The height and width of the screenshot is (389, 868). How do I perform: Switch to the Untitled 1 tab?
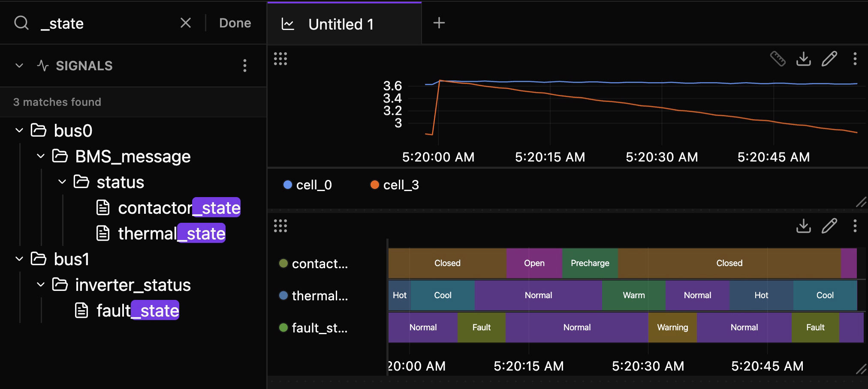(344, 24)
